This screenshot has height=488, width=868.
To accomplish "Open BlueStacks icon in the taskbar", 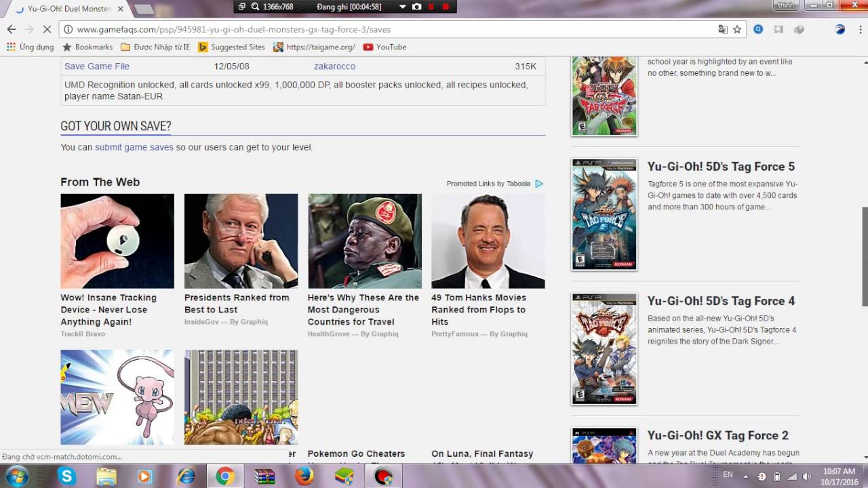I will (344, 476).
